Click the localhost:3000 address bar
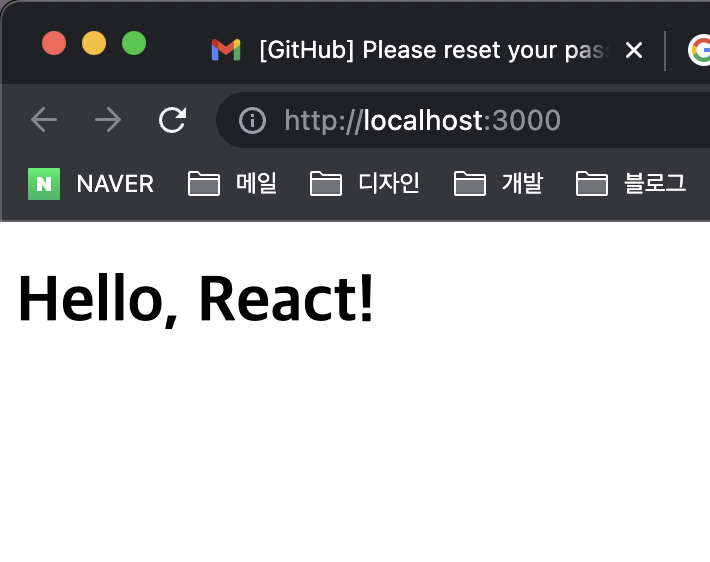710x562 pixels. pos(463,120)
